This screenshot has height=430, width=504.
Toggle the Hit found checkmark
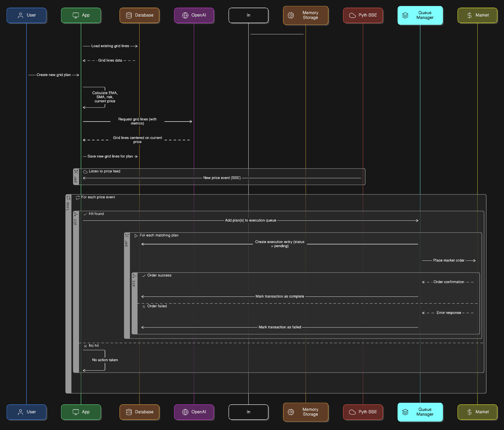point(86,214)
